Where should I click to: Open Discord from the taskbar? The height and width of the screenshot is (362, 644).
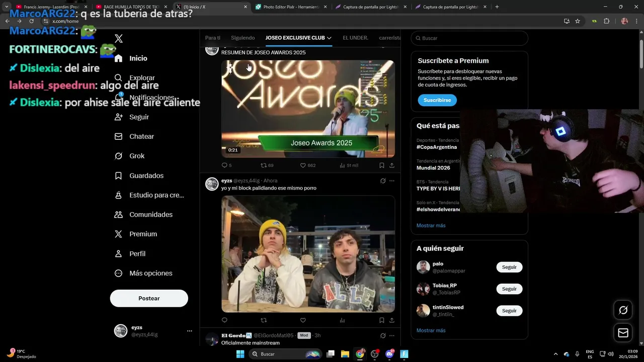[x=389, y=354]
